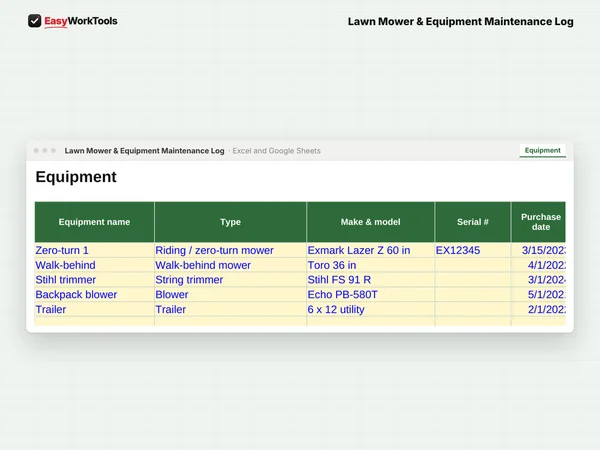This screenshot has width=600, height=450.
Task: Select the Equipment sheet tab
Action: 543,150
